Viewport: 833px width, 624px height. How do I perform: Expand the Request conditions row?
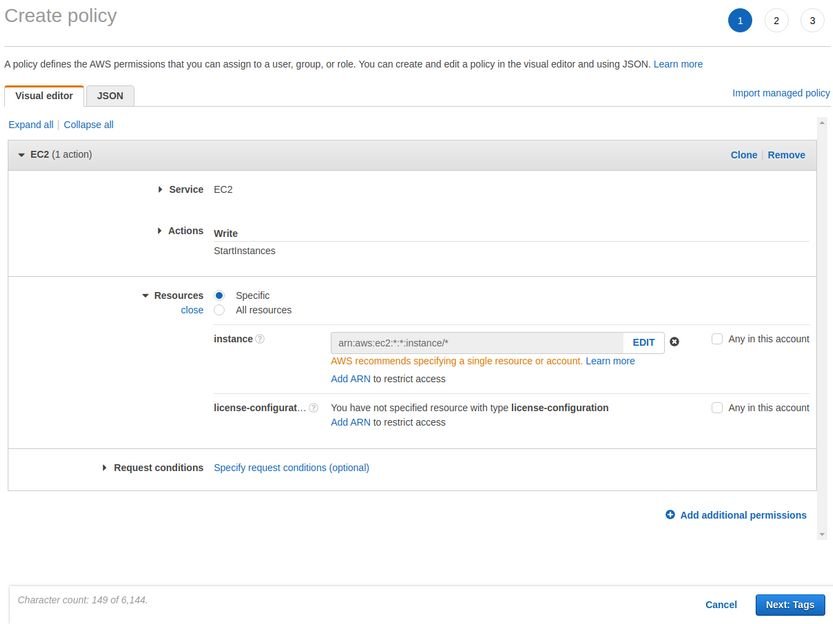point(104,468)
